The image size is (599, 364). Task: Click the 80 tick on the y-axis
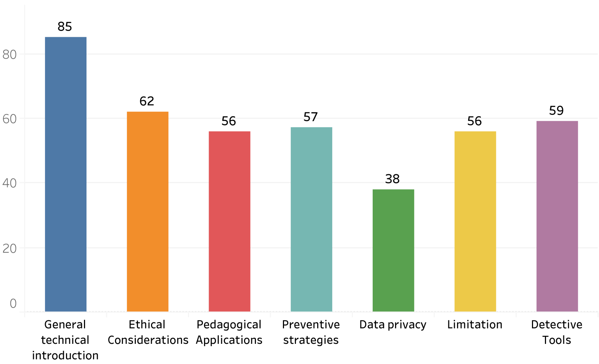click(x=10, y=55)
